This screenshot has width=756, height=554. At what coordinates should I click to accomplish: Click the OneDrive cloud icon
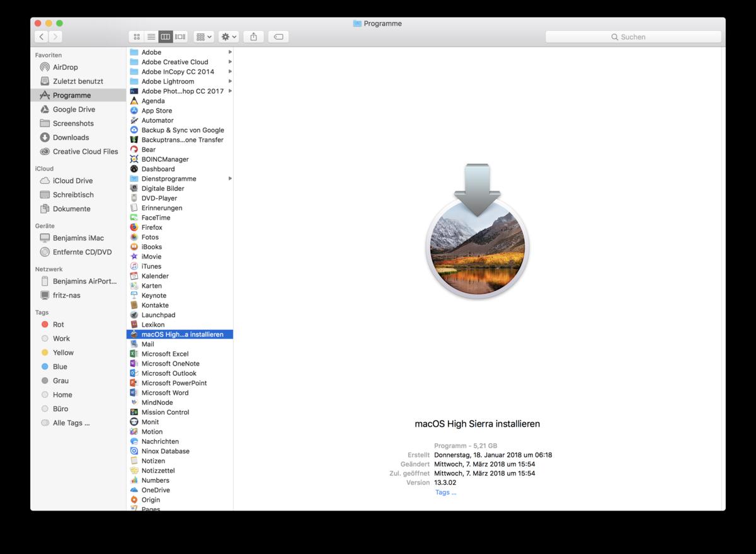tap(134, 490)
